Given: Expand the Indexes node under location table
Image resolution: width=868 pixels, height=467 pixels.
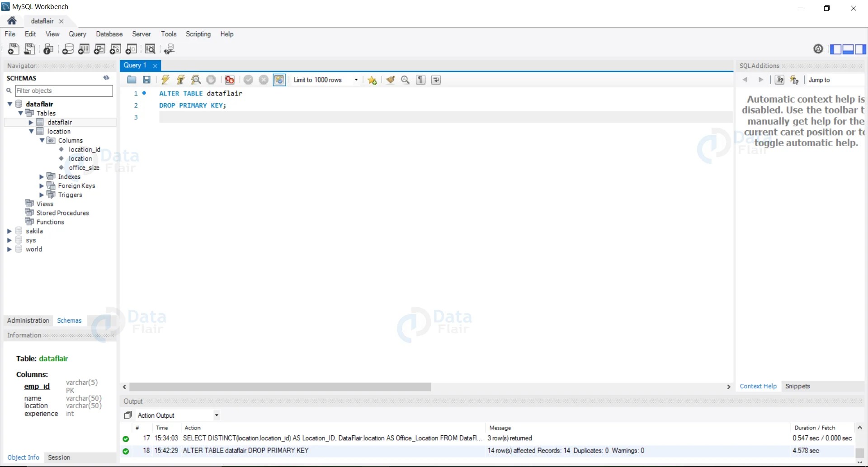Looking at the screenshot, I should (x=42, y=176).
